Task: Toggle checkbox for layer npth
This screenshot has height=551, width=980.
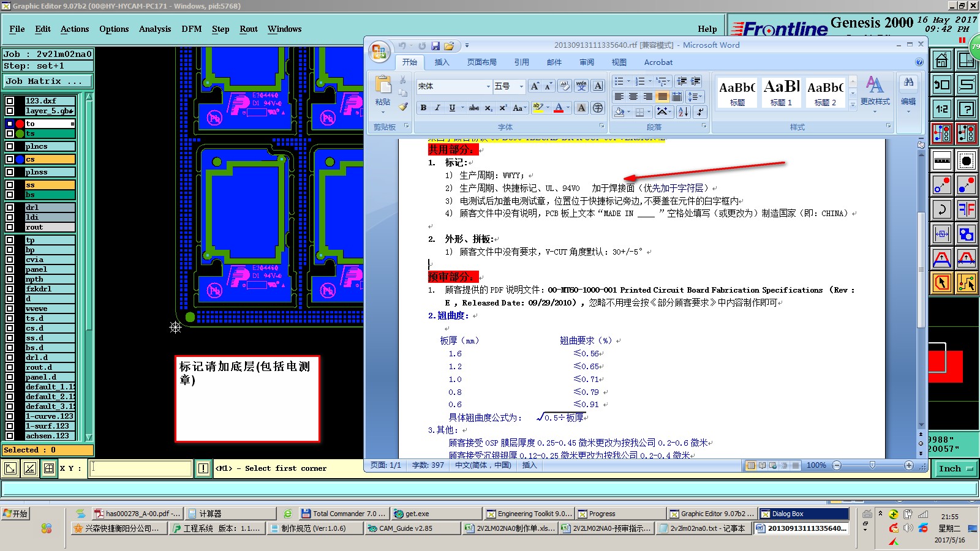Action: coord(10,279)
